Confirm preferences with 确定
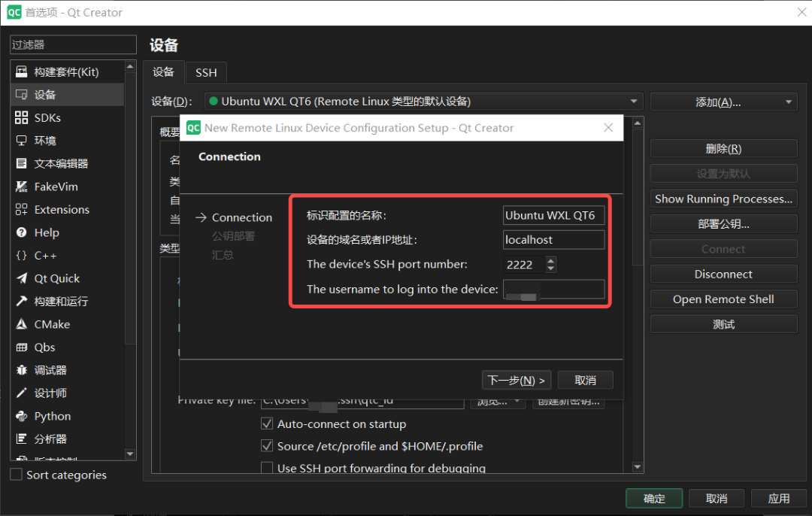Image resolution: width=812 pixels, height=516 pixels. (x=654, y=499)
